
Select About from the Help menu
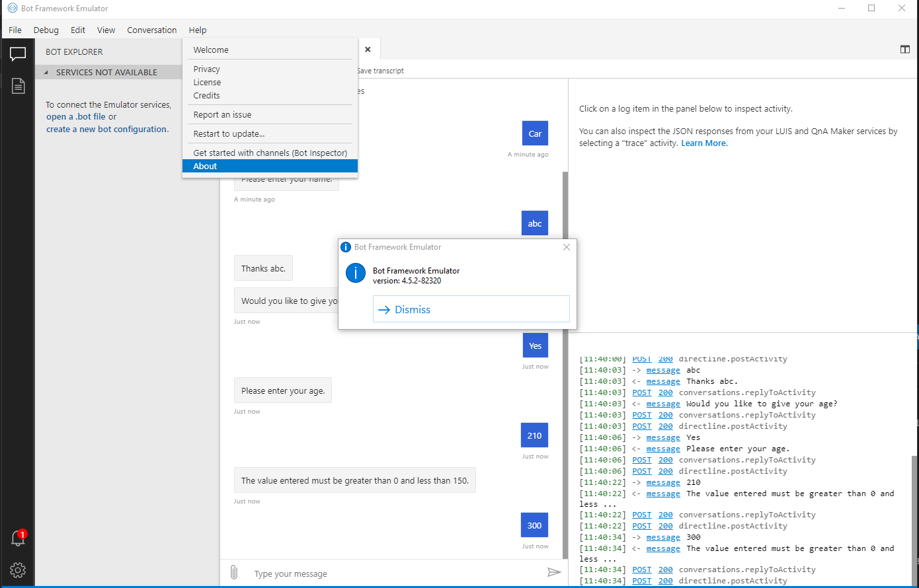[205, 166]
